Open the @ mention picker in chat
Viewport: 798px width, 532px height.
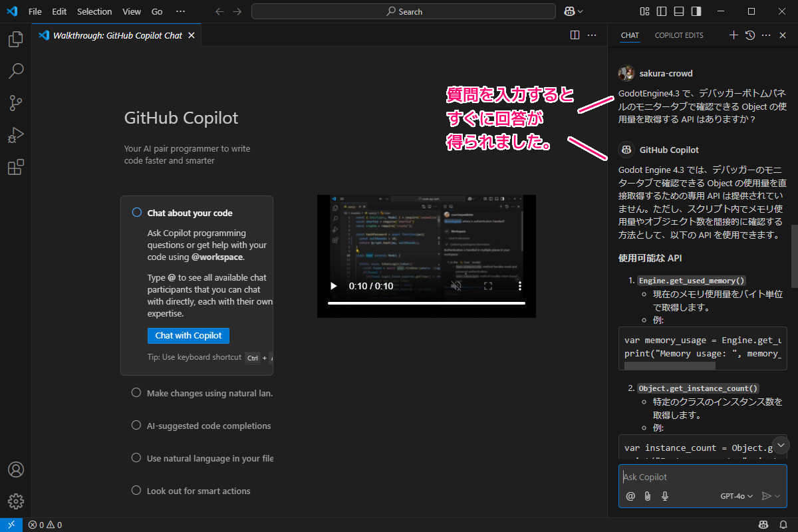[x=630, y=495]
